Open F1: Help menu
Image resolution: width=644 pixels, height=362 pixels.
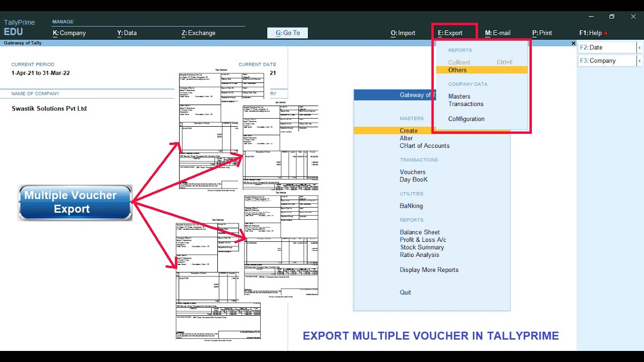591,33
